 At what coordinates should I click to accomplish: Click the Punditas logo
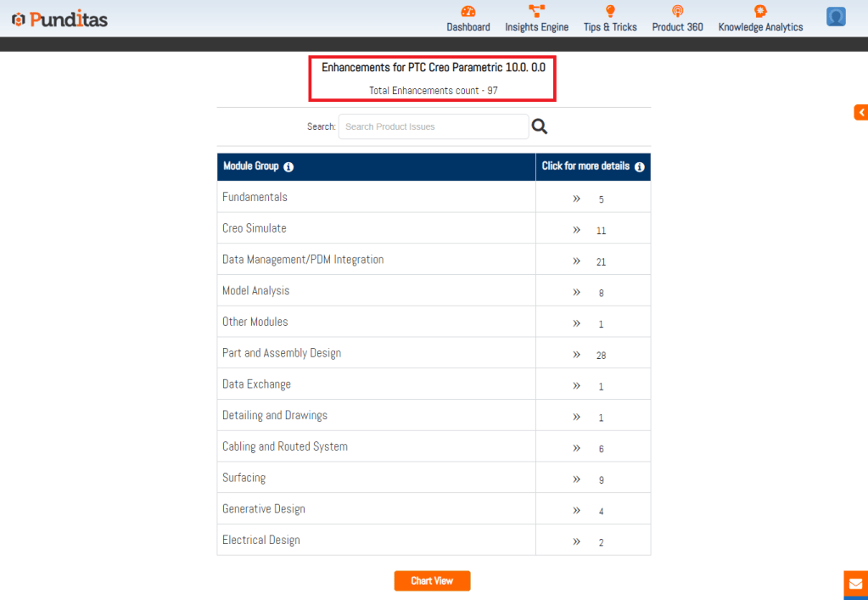(59, 19)
